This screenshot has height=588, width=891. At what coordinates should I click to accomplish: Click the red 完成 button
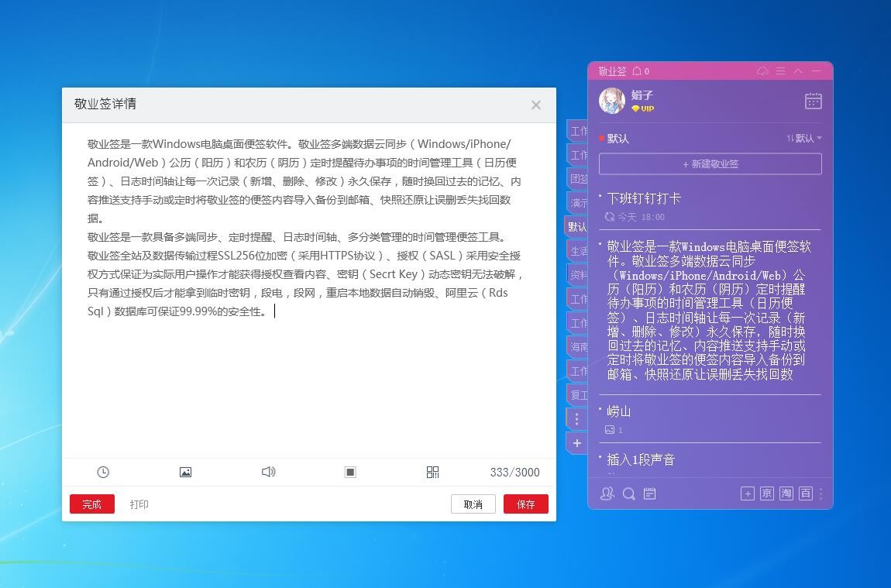(x=92, y=504)
